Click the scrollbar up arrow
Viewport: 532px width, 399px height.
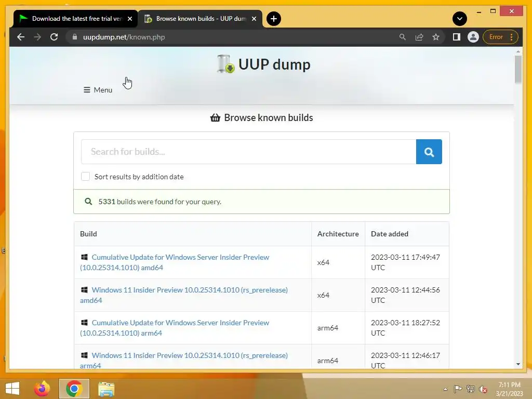point(518,51)
